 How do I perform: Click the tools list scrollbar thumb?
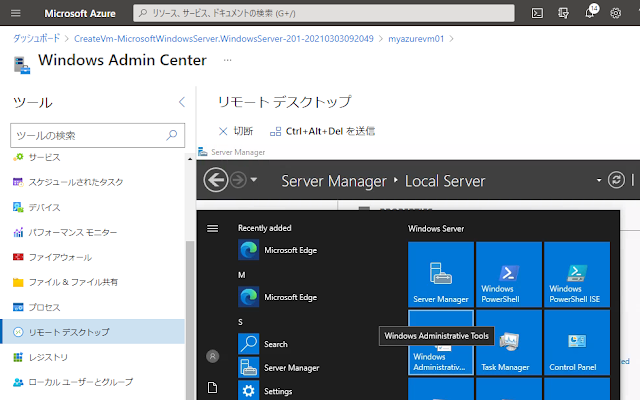click(190, 320)
